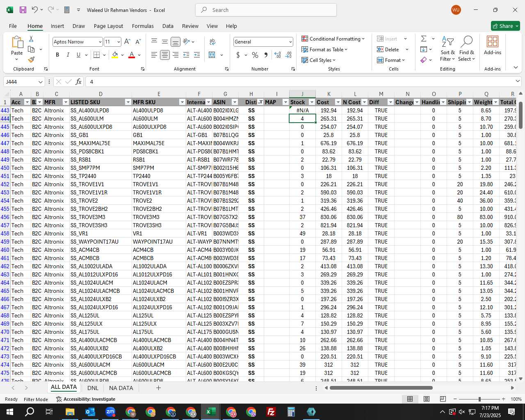Click the Undo arrow icon
Image resolution: width=525 pixels, height=420 pixels.
pos(35,10)
